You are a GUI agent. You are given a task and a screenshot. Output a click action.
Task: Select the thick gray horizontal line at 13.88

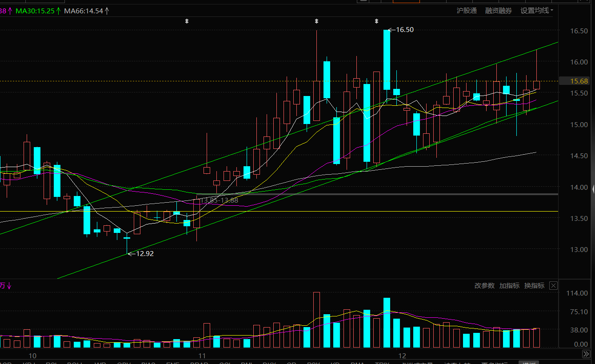[378, 194]
